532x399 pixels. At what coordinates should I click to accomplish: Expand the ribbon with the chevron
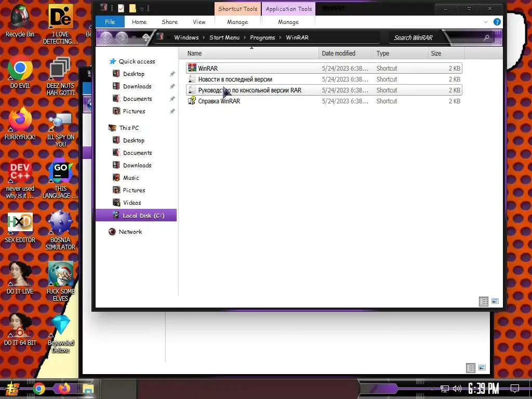[x=486, y=22]
